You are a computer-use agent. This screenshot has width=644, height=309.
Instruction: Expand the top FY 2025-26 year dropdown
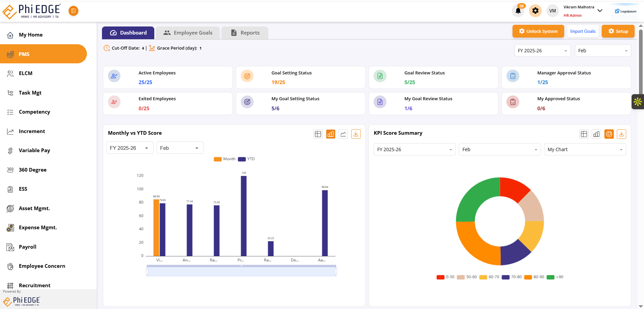coord(542,51)
